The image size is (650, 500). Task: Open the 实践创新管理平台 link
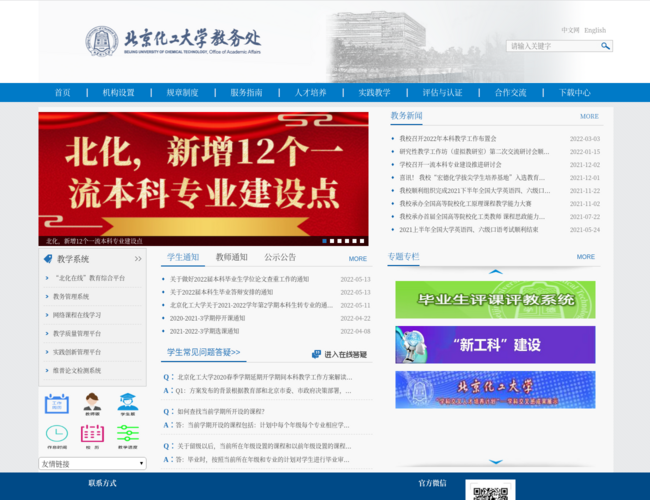(77, 352)
